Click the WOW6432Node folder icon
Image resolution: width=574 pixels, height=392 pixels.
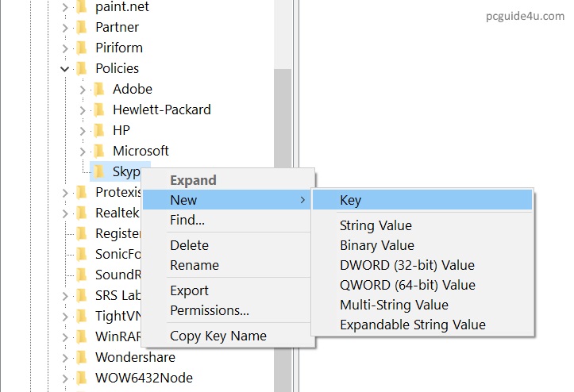pyautogui.click(x=81, y=378)
